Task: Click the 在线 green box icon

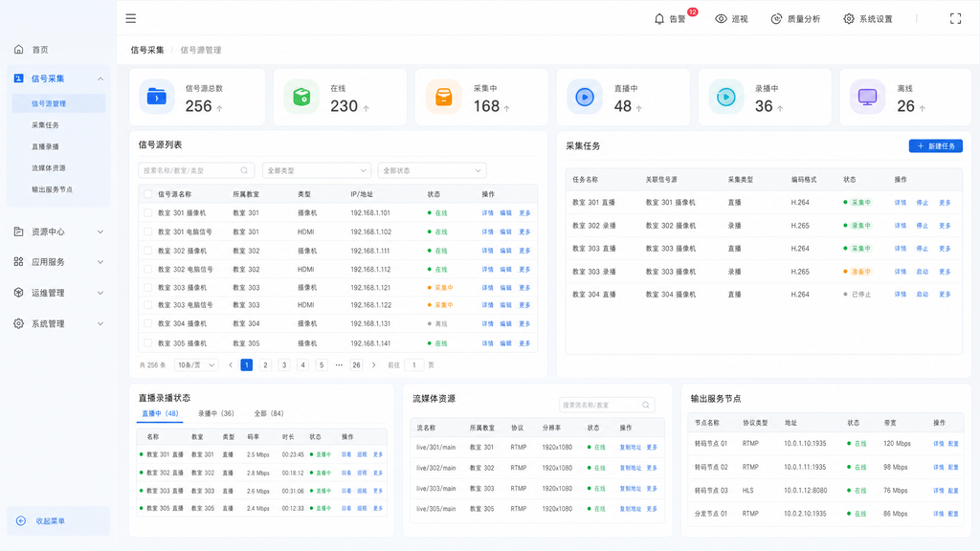Action: 301,97
